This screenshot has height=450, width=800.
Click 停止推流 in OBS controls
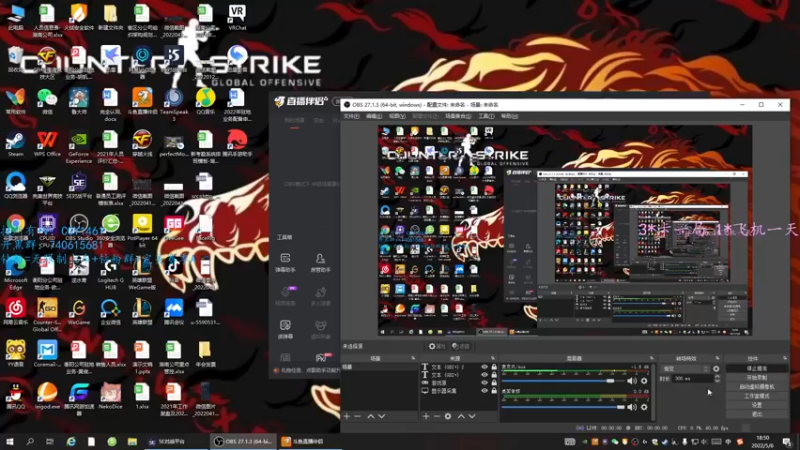click(x=756, y=368)
